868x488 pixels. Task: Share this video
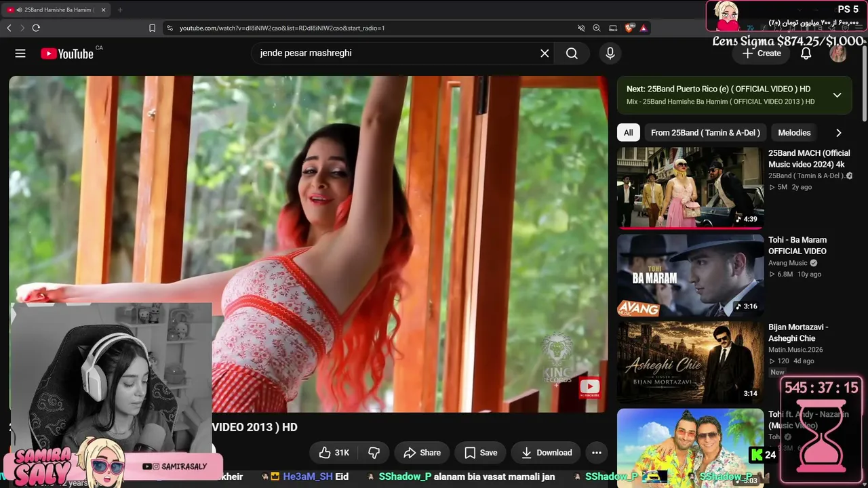[x=422, y=453]
